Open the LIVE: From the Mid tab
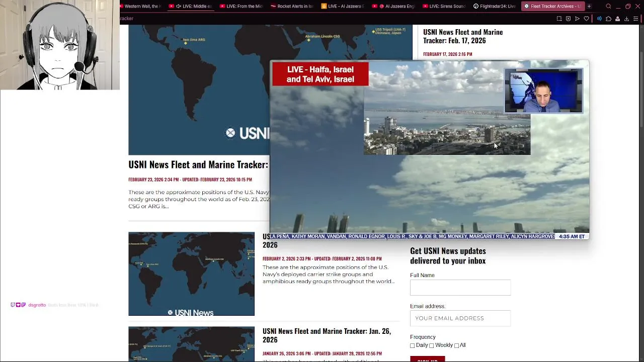 tap(242, 6)
